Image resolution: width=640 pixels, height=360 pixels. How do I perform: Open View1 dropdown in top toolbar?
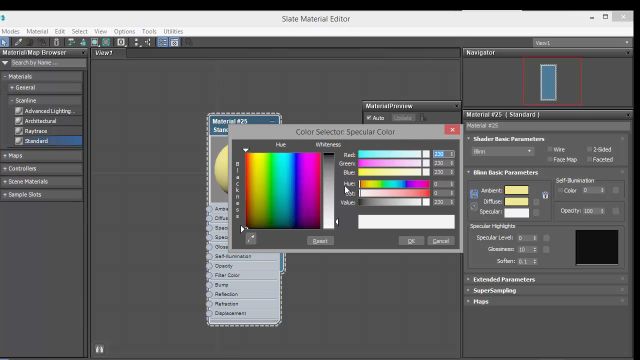(x=582, y=43)
